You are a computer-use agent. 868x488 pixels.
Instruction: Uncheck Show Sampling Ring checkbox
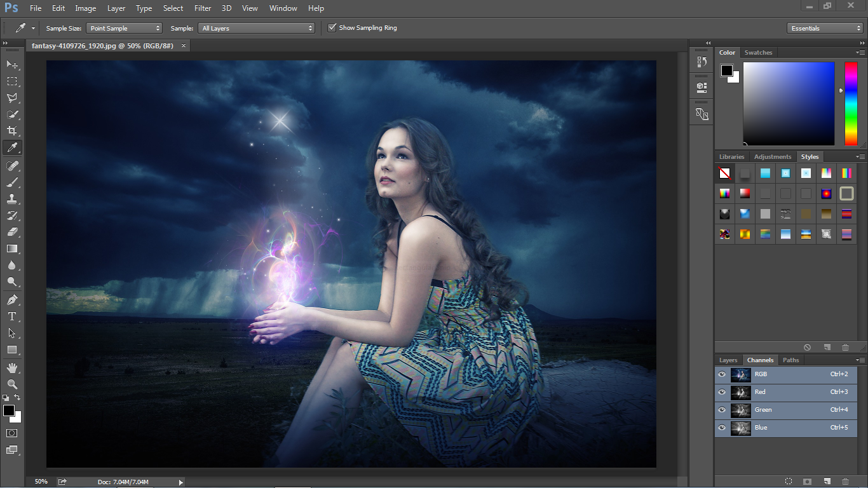(332, 28)
